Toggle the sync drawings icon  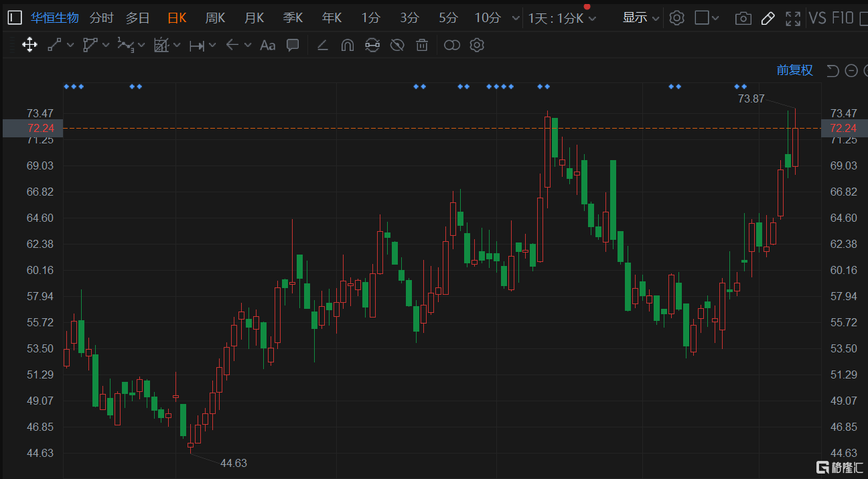[x=372, y=46]
